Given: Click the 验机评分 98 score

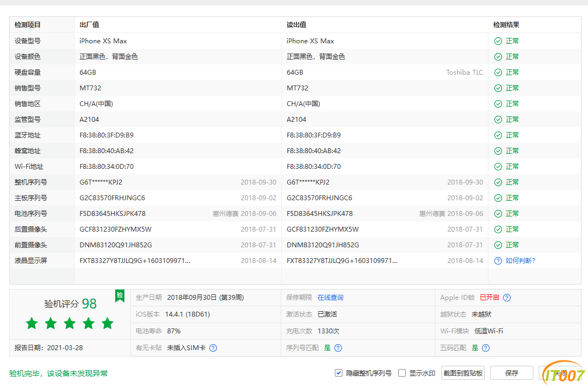Looking at the screenshot, I should tap(70, 304).
